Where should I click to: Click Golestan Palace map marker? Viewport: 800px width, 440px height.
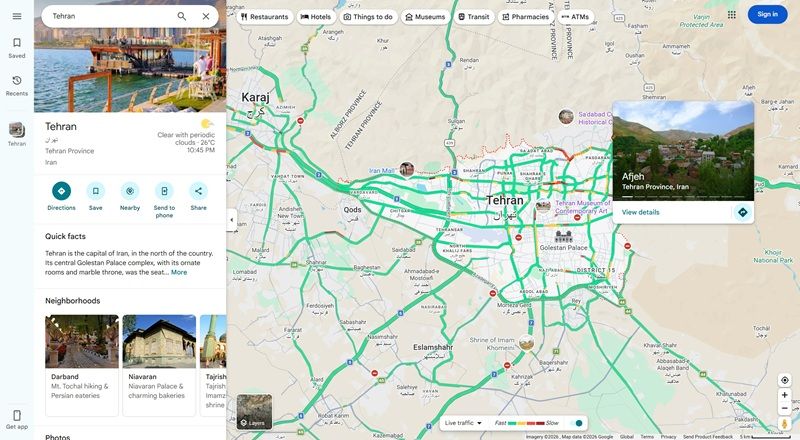(x=563, y=237)
